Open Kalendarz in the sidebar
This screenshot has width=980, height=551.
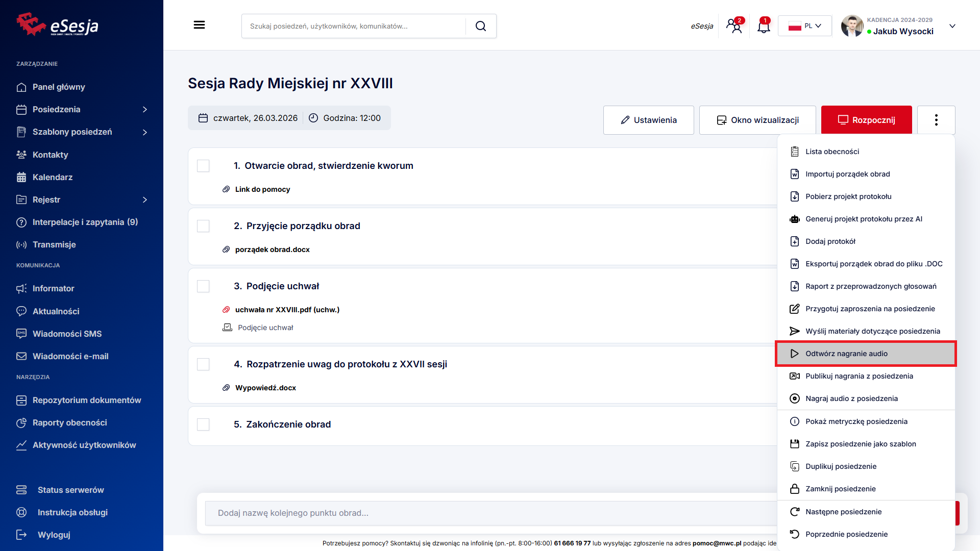53,177
